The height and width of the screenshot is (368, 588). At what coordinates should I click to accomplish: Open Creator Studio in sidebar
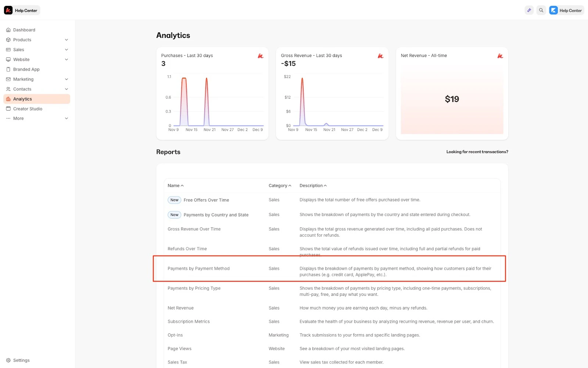pos(37,109)
